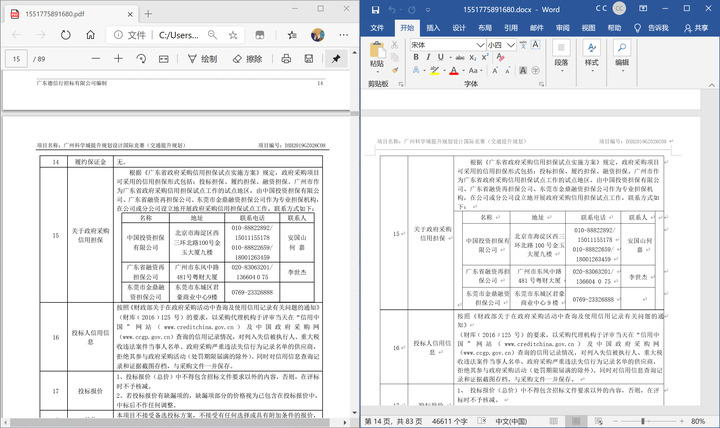Toggle Underline formatting
The width and height of the screenshot is (720, 428).
point(441,57)
